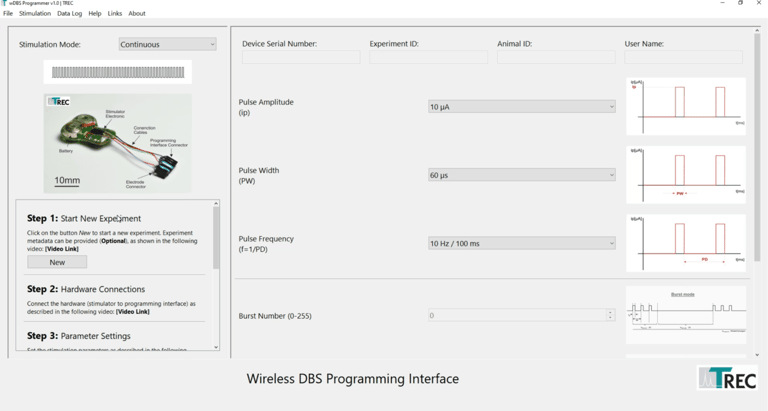The height and width of the screenshot is (411, 768).
Task: Expand the Pulse Frequency 10 Hz dropdown
Action: pyautogui.click(x=522, y=243)
